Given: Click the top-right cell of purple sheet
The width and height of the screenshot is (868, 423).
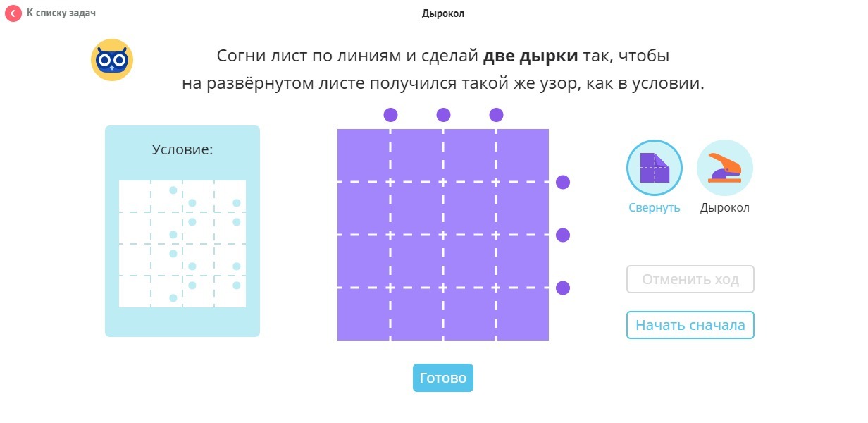Looking at the screenshot, I should pos(522,155).
